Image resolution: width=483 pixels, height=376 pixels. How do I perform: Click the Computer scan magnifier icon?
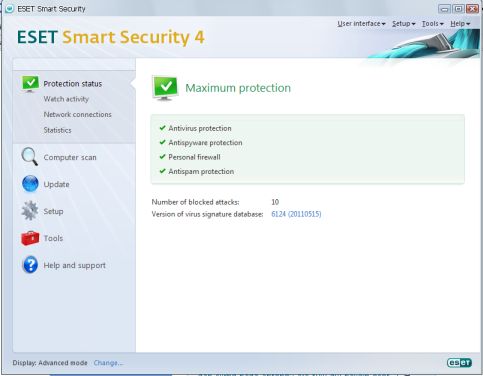[x=30, y=157]
